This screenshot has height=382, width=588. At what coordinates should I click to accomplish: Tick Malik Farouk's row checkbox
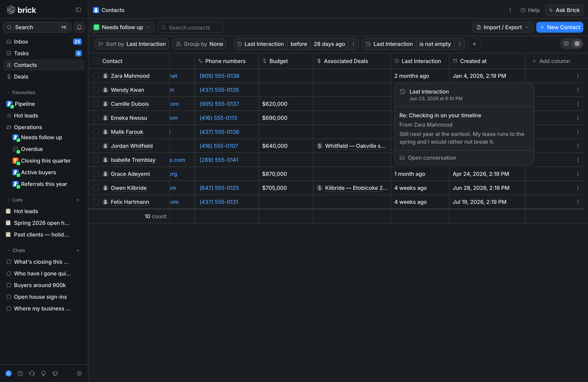[x=96, y=132]
